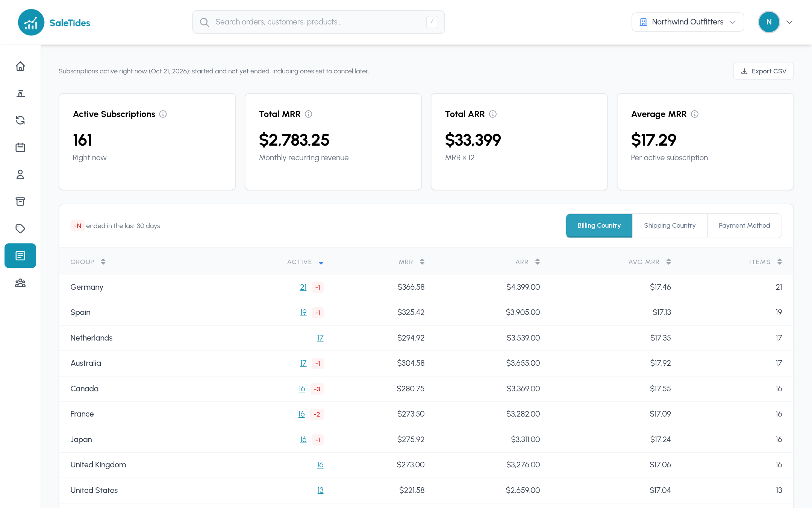The height and width of the screenshot is (508, 812).
Task: Open the calendar sidebar icon
Action: point(20,148)
